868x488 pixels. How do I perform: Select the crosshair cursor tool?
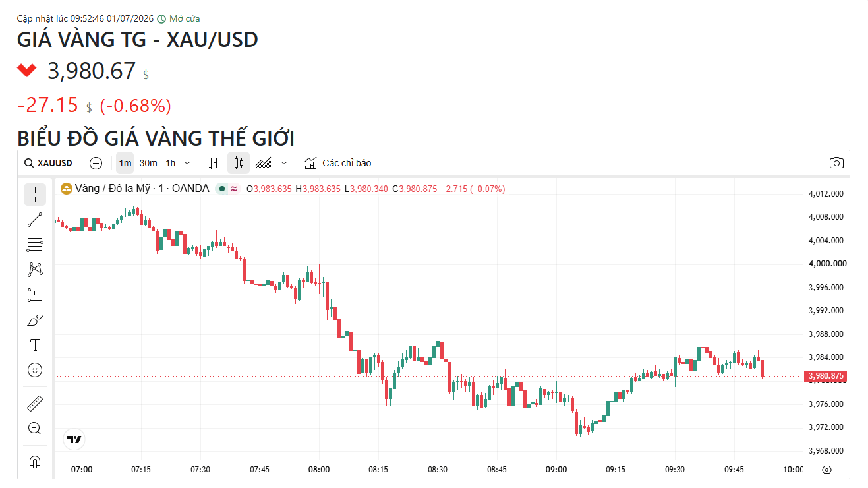click(x=35, y=195)
